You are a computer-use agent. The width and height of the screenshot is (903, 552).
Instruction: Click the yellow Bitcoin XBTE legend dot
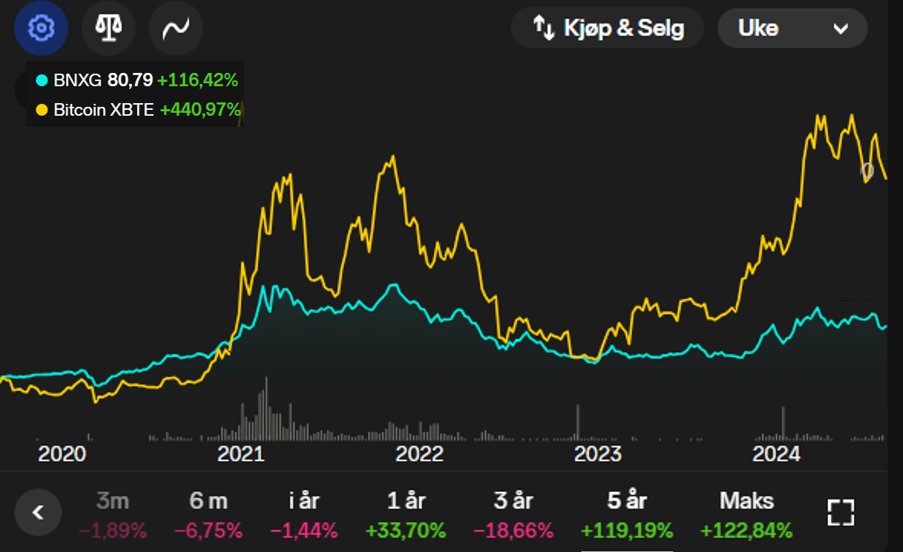pyautogui.click(x=41, y=109)
